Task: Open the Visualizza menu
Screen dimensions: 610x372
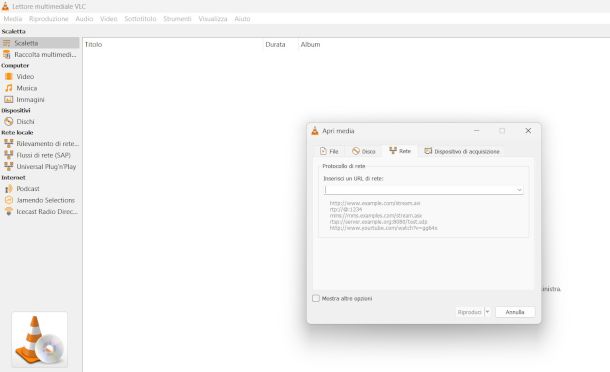Action: click(213, 19)
